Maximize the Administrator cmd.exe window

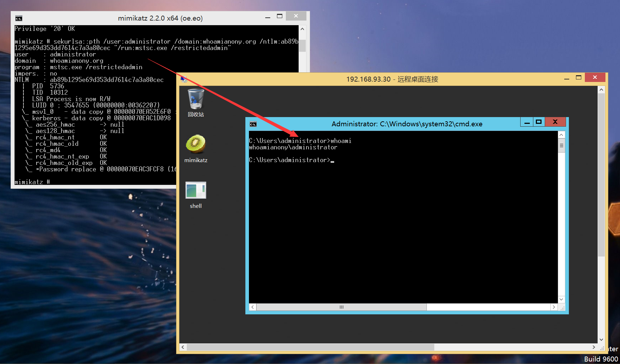click(x=539, y=122)
